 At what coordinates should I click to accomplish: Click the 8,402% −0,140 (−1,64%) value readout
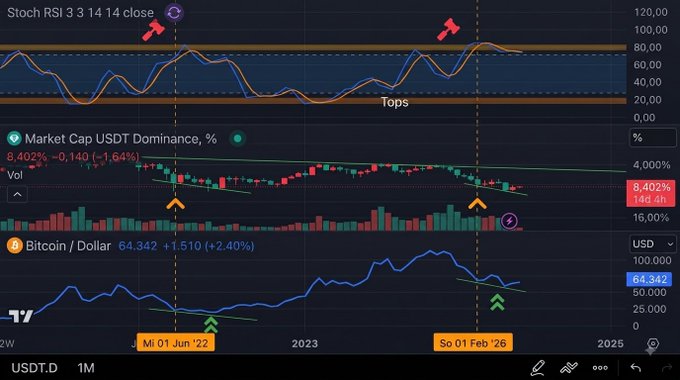point(73,157)
